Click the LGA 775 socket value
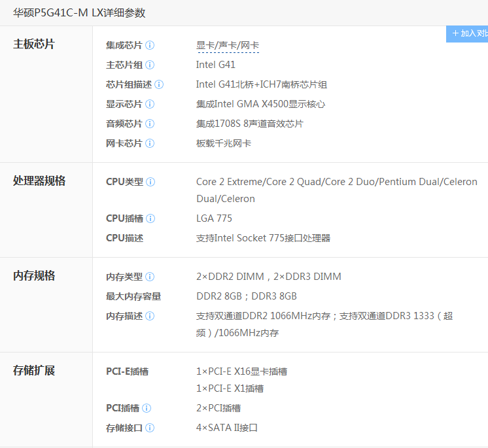The width and height of the screenshot is (488, 448). [214, 218]
